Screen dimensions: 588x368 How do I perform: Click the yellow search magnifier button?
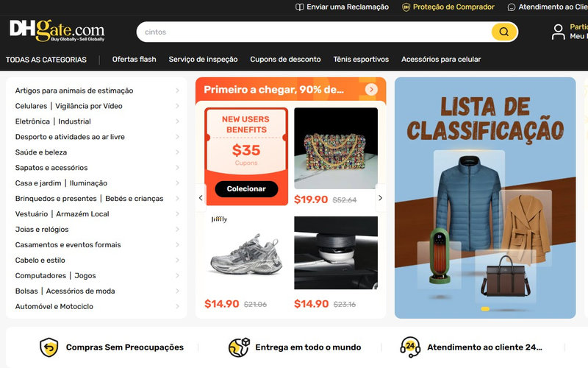point(503,32)
